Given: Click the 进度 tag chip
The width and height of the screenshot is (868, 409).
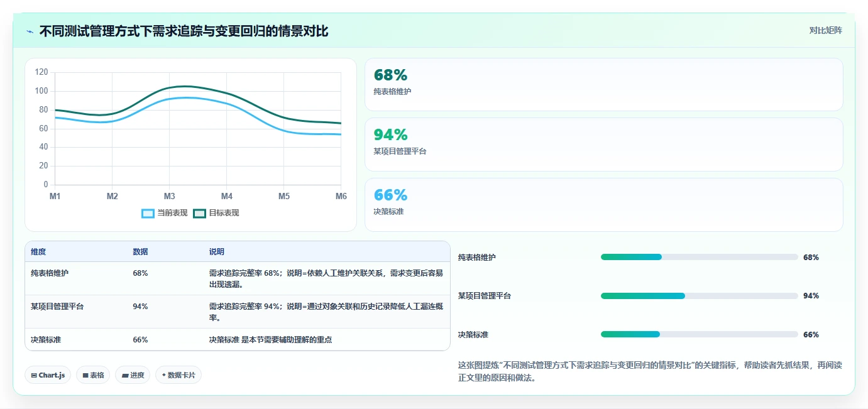Looking at the screenshot, I should point(133,375).
